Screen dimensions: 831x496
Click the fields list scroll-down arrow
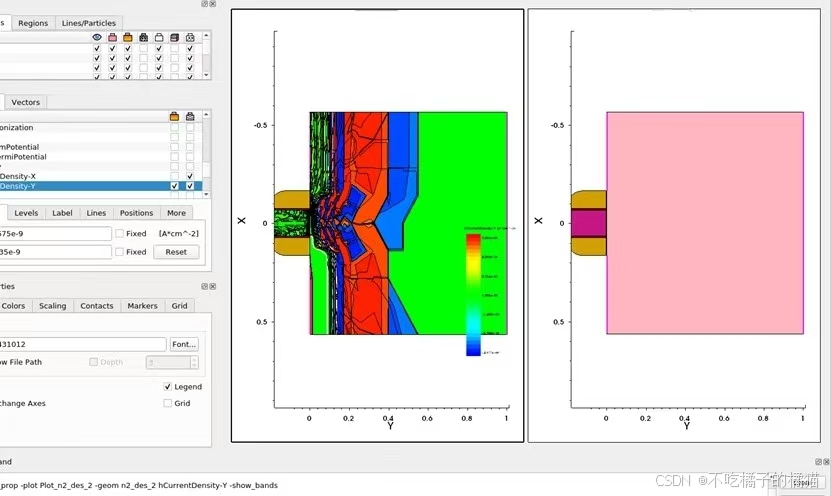(x=206, y=194)
